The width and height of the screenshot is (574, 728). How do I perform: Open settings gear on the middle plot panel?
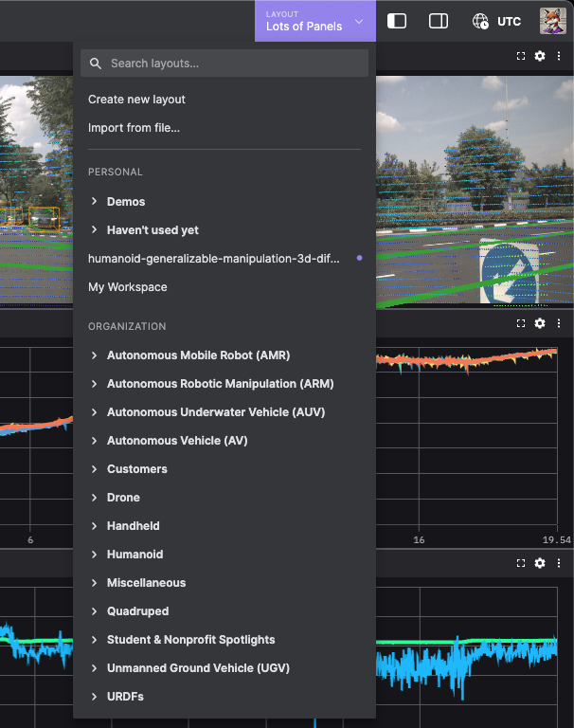tap(540, 323)
